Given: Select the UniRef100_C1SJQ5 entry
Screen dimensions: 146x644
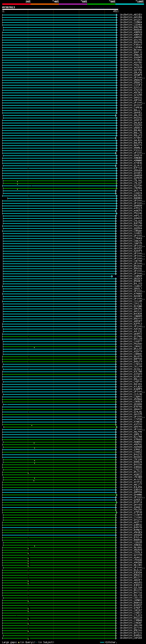Looking at the screenshot, I should click(131, 301).
